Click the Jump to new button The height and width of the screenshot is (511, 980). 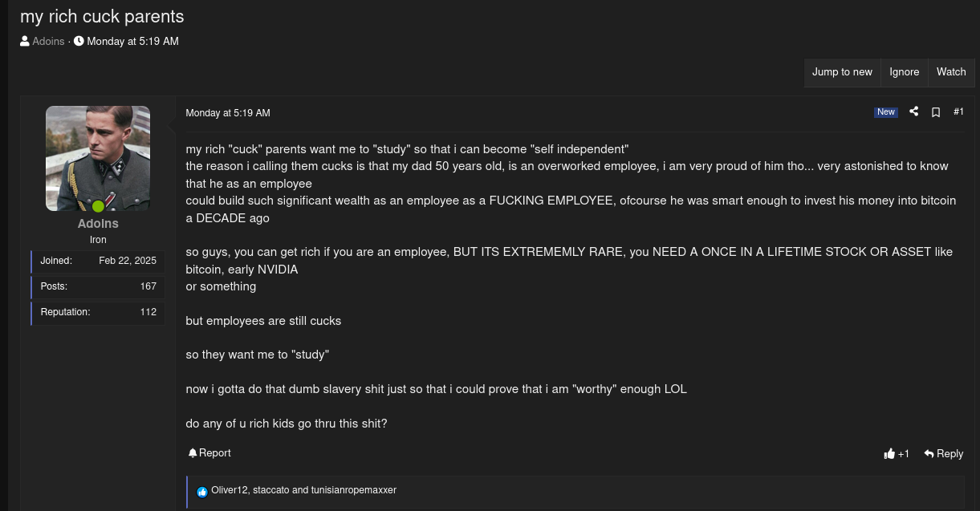coord(842,72)
